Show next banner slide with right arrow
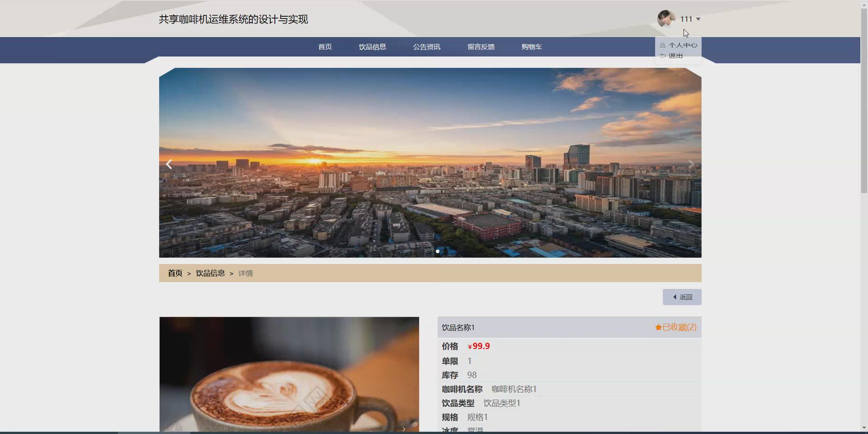The width and height of the screenshot is (868, 434). (x=691, y=164)
